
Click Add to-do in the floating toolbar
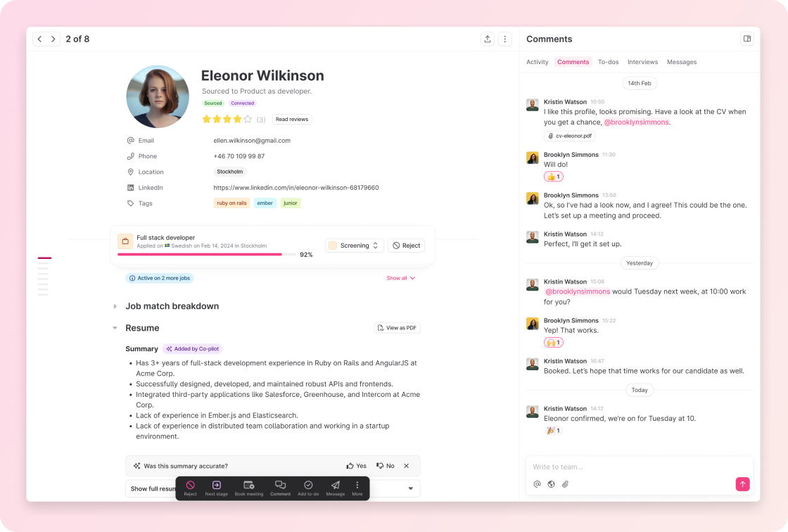coord(308,488)
